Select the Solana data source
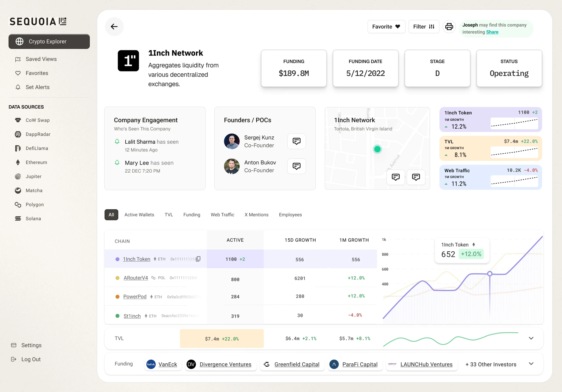The height and width of the screenshot is (392, 562). pyautogui.click(x=33, y=219)
